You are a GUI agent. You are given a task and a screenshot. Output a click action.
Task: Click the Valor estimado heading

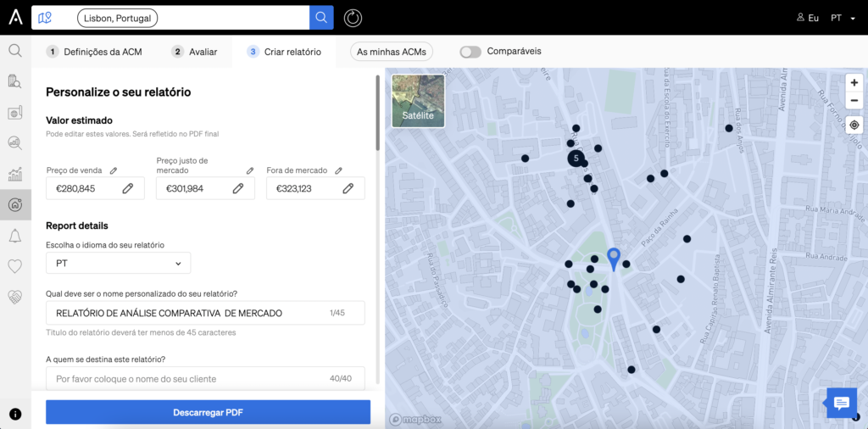[x=79, y=120]
